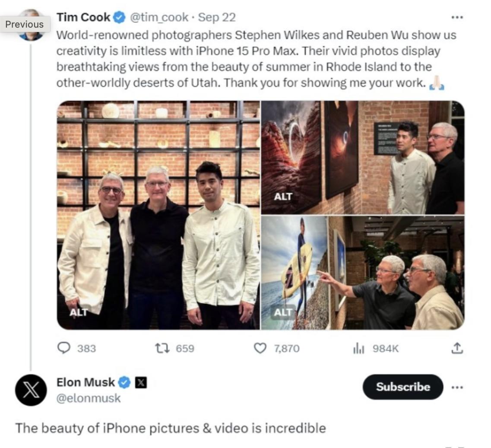Click Elon Musk's blue verified badge

(x=124, y=382)
